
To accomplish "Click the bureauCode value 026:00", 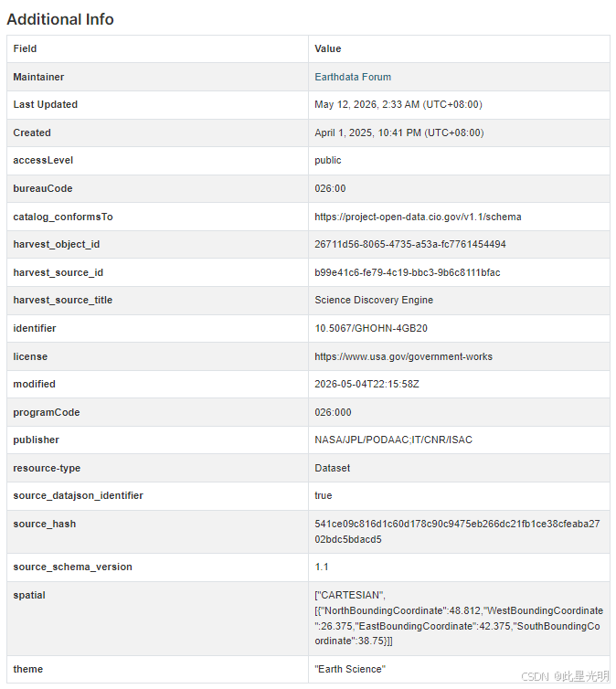I will click(330, 188).
